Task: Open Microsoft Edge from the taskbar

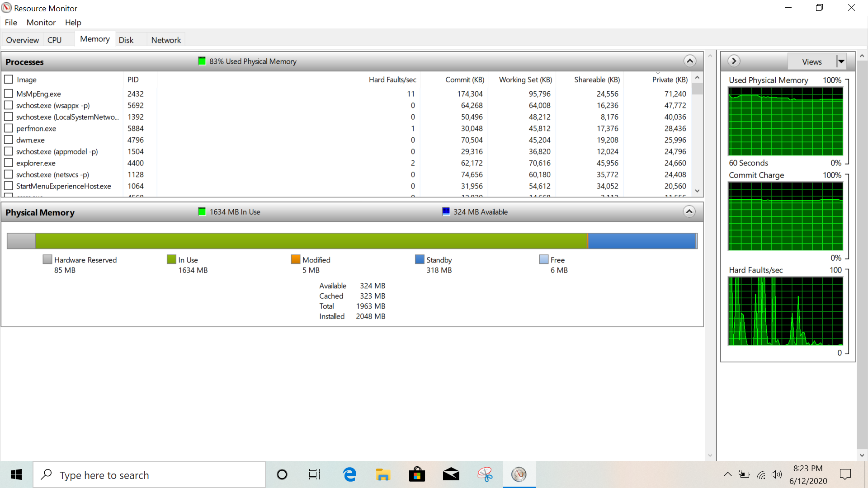Action: 349,474
